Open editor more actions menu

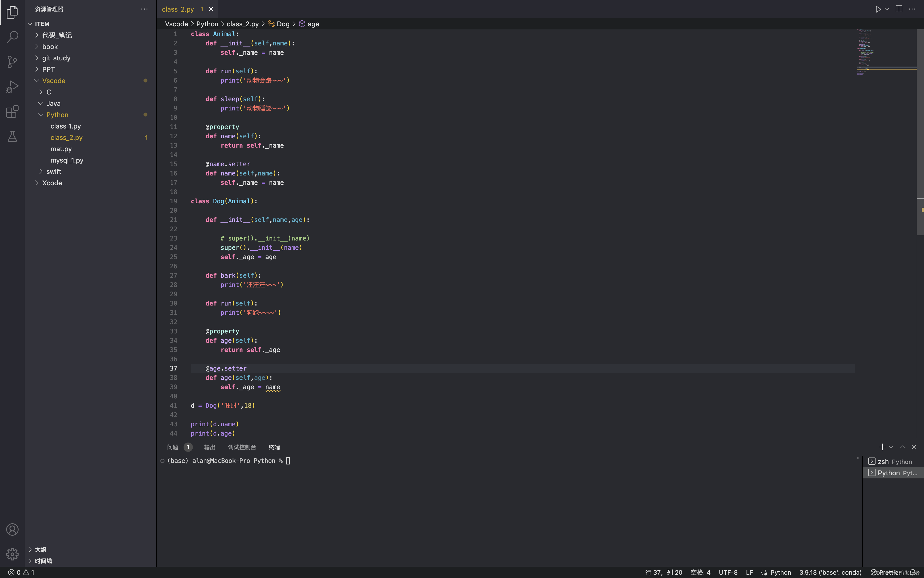[912, 9]
